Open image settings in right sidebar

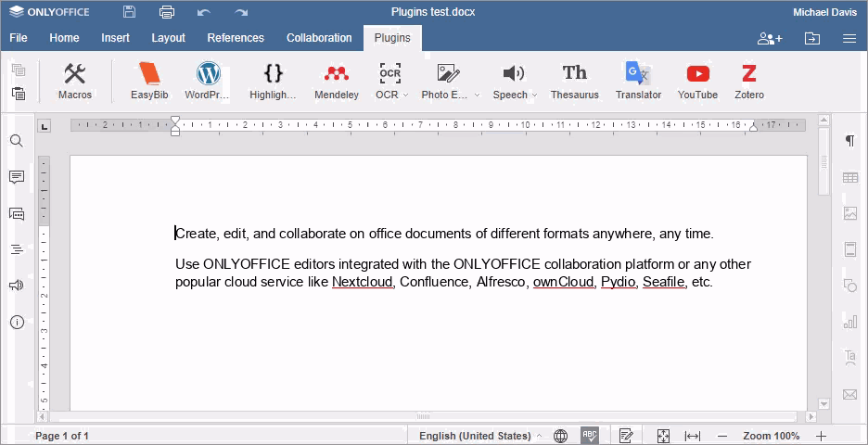point(849,213)
